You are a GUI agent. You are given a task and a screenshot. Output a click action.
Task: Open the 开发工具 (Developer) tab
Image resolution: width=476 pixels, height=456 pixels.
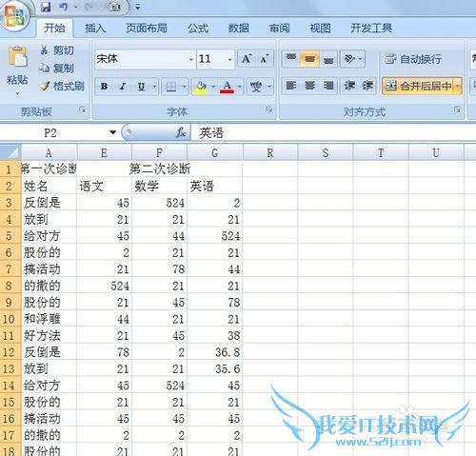tap(371, 29)
